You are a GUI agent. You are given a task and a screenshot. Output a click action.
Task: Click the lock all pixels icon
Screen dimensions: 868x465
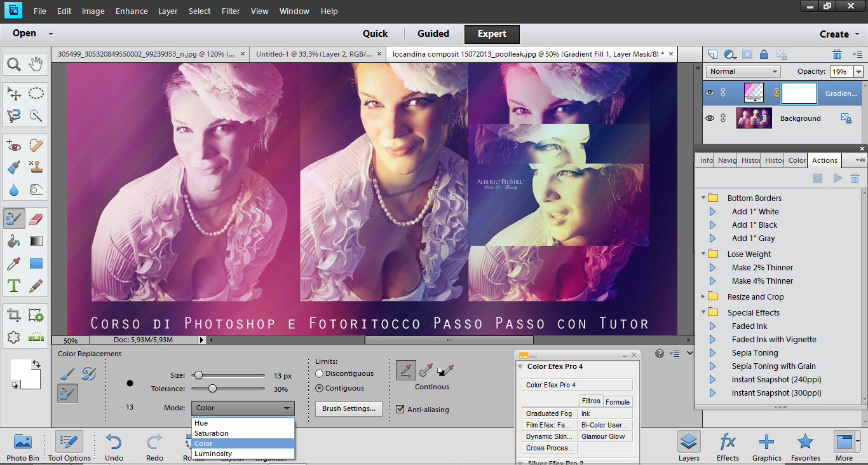(x=764, y=55)
